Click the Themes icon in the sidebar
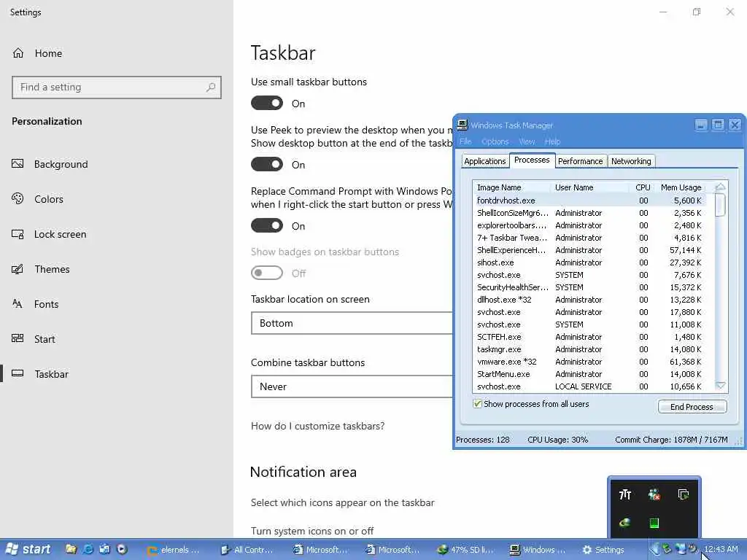 [18, 269]
